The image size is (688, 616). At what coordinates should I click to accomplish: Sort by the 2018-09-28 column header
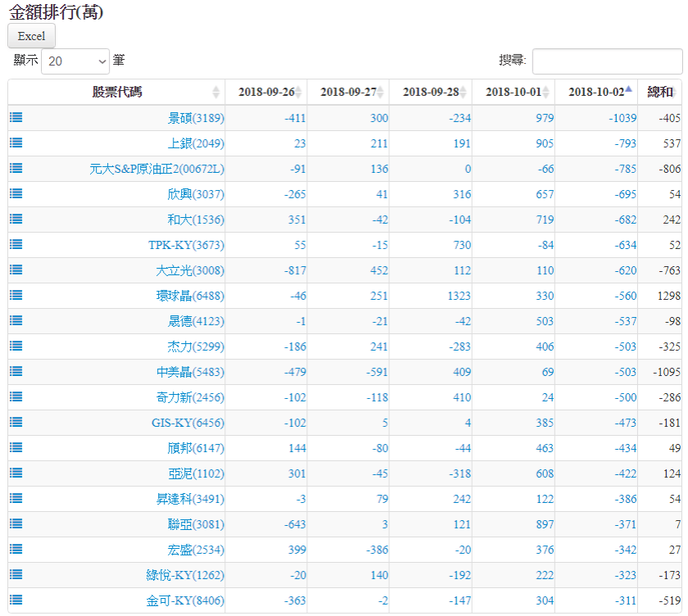coord(430,92)
